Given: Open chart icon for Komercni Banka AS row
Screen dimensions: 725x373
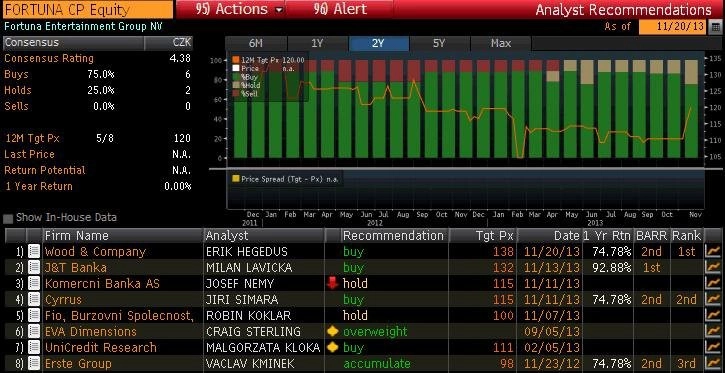Looking at the screenshot, I should pos(713,283).
